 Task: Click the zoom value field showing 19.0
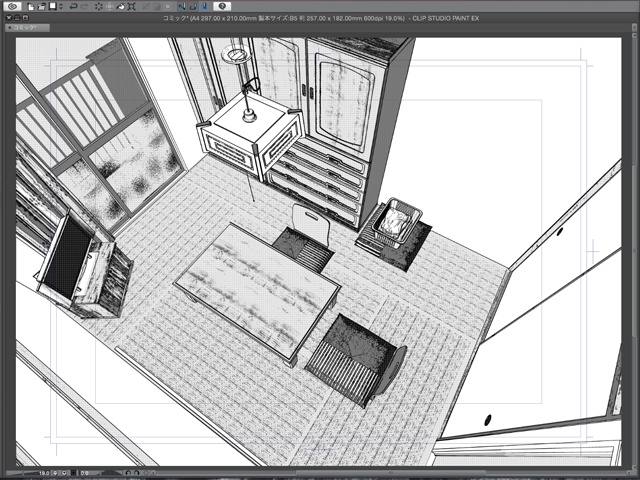[44, 473]
